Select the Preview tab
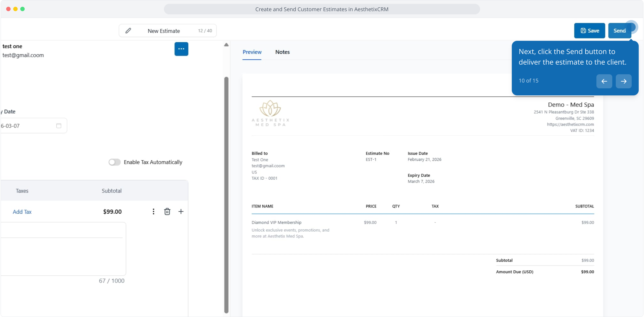The image size is (644, 317). pyautogui.click(x=252, y=52)
